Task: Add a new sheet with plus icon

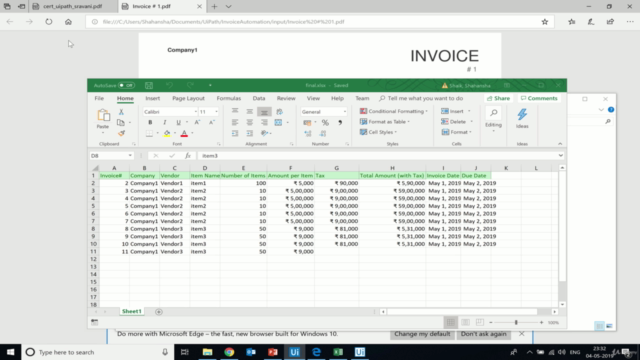Action: click(x=159, y=312)
